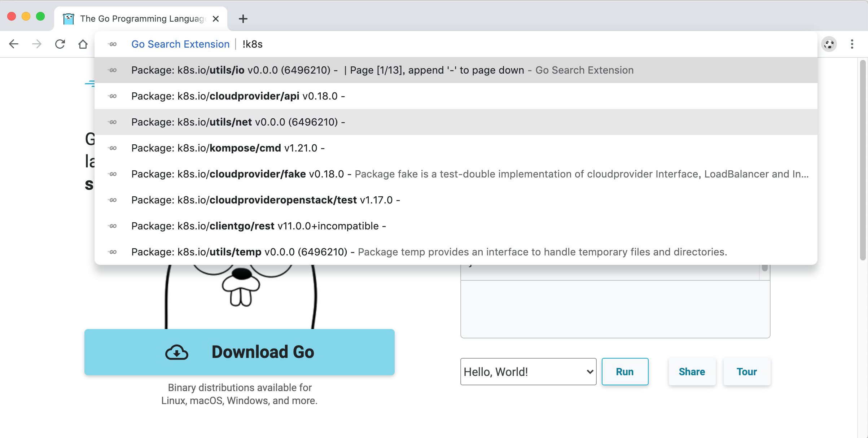
Task: Select the k8s.io/utils/io package suggestion
Action: [456, 70]
